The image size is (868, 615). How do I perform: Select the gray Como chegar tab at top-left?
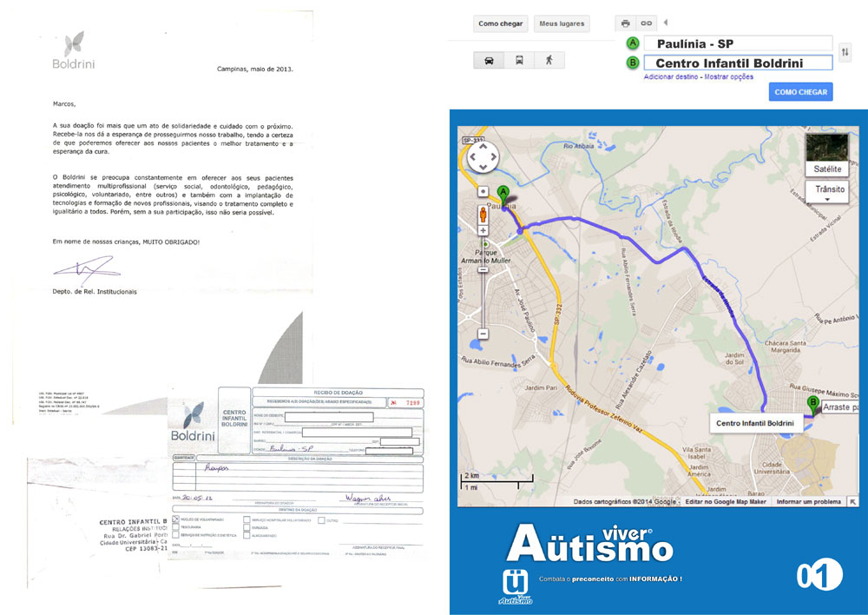coord(501,23)
